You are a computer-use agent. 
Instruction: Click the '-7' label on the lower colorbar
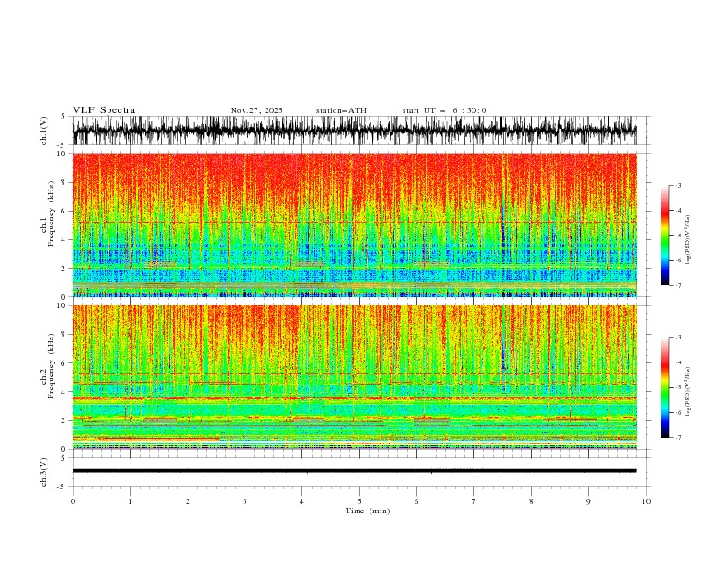pyautogui.click(x=678, y=438)
